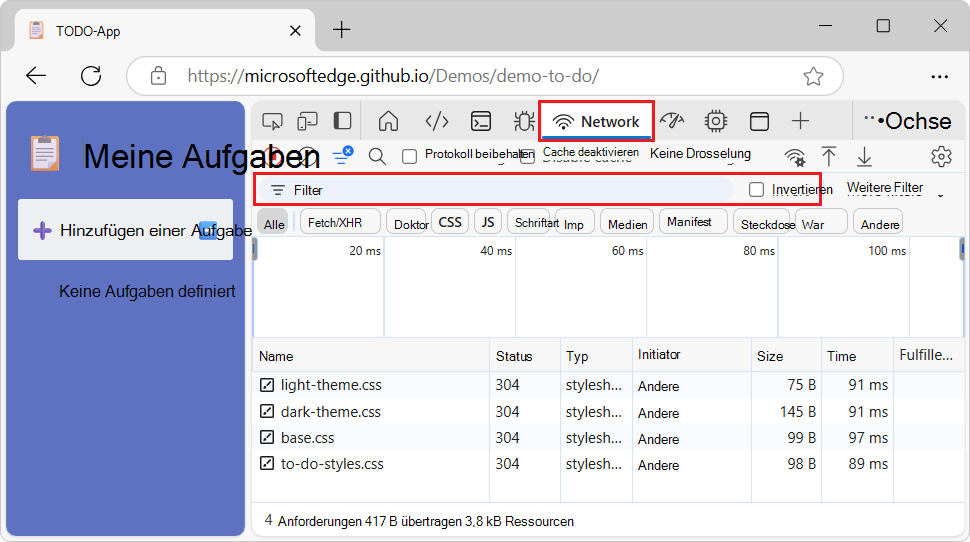Viewport: 970px width, 542px height.
Task: Sort by Time column header
Action: [857, 356]
